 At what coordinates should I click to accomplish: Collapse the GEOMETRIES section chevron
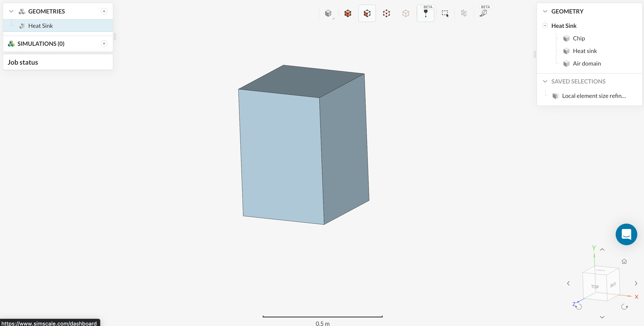coord(11,11)
